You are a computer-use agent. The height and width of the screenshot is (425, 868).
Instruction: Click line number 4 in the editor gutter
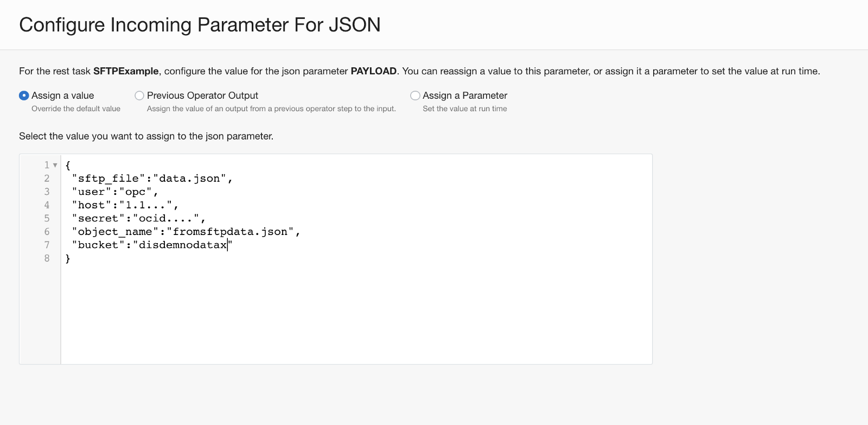[47, 205]
